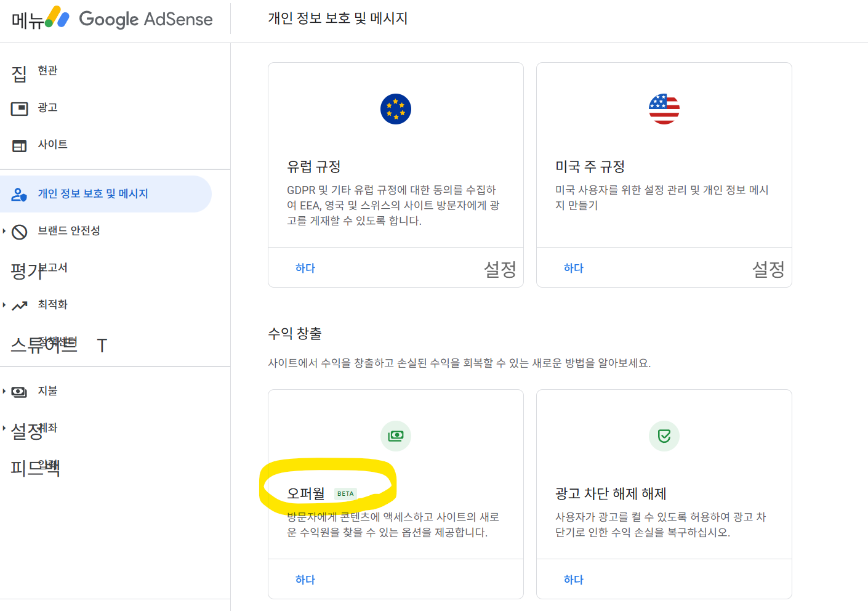Click 하다 under the 오퍼월 card
The image size is (868, 611).
(x=305, y=579)
